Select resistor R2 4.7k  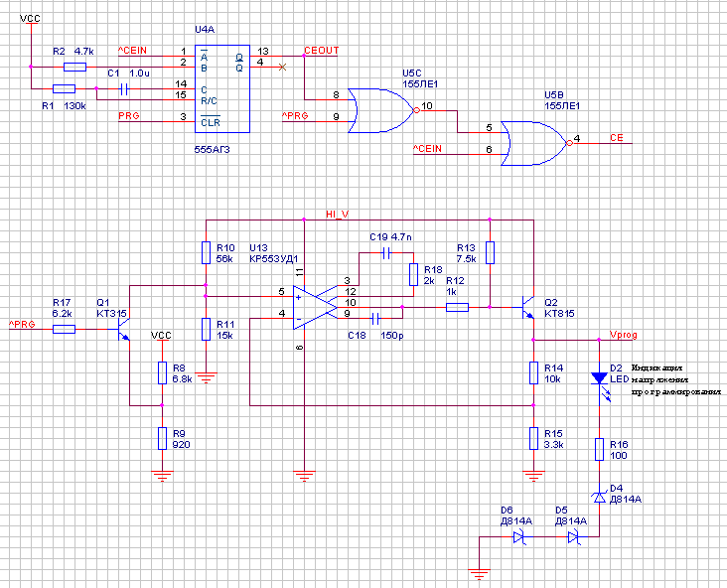74,67
